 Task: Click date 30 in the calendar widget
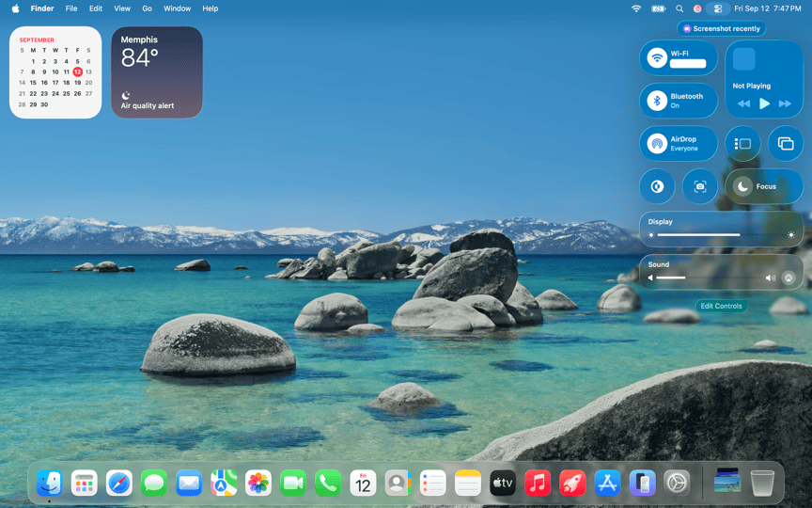point(44,104)
